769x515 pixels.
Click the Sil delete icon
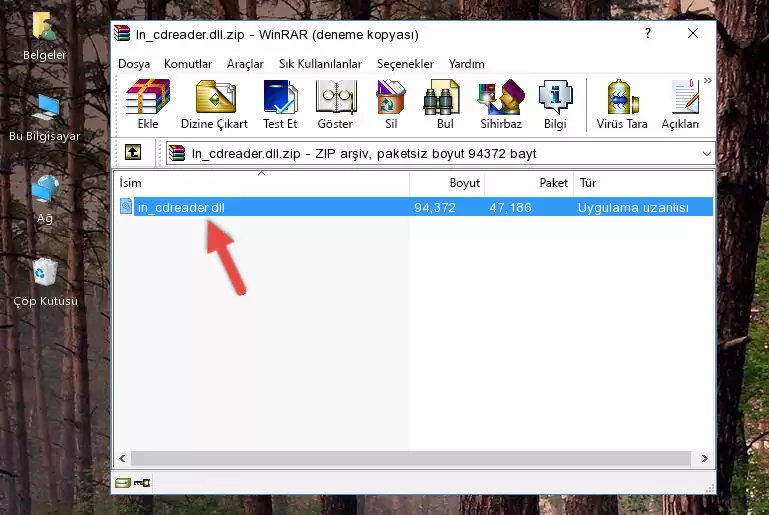pos(391,104)
